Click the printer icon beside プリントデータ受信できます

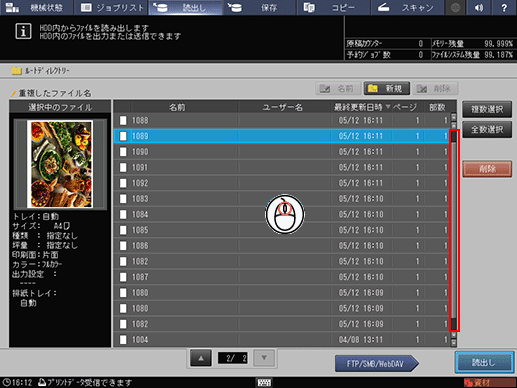tap(42, 382)
